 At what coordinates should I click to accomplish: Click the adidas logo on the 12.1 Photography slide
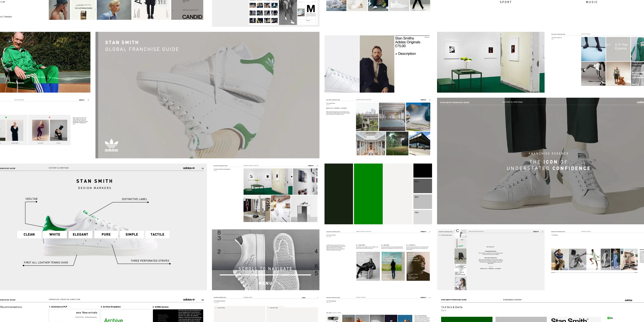point(423,297)
